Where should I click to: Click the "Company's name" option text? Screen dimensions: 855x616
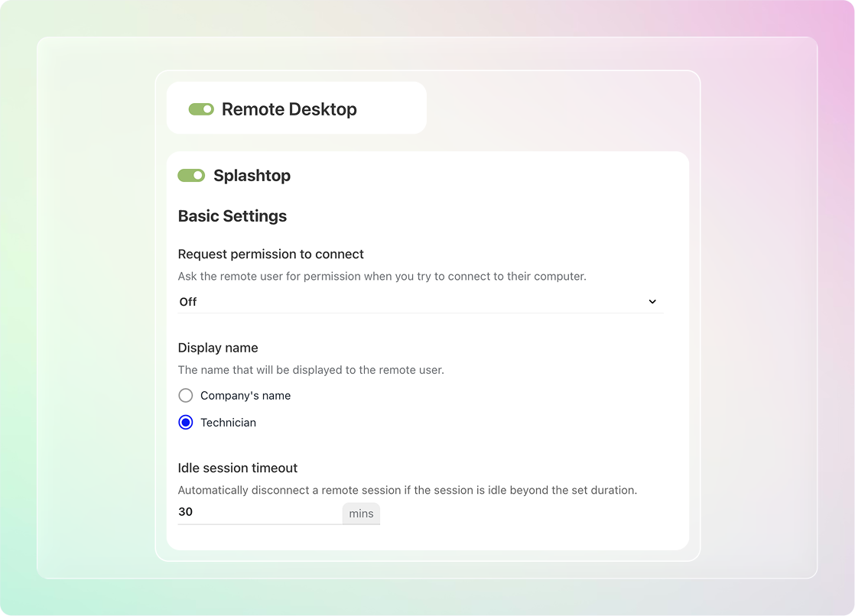245,396
